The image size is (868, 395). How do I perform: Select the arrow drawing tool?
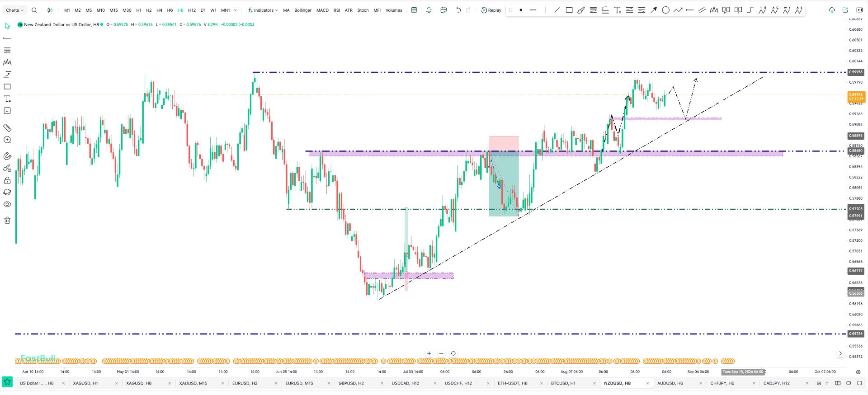654,10
